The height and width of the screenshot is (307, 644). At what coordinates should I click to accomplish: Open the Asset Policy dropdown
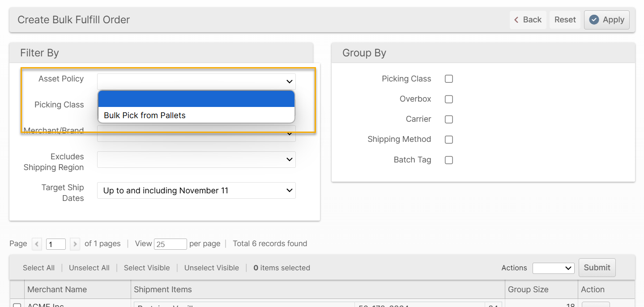pyautogui.click(x=196, y=81)
